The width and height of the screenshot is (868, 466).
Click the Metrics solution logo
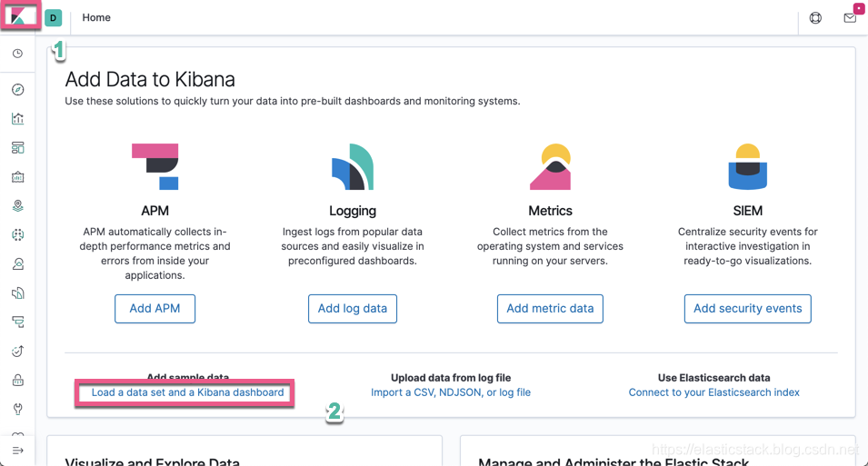[550, 166]
